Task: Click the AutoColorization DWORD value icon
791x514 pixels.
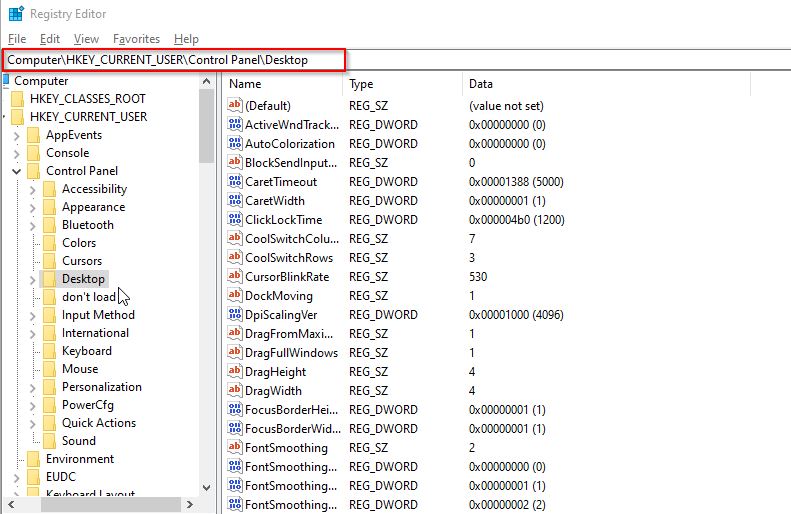Action: click(235, 143)
